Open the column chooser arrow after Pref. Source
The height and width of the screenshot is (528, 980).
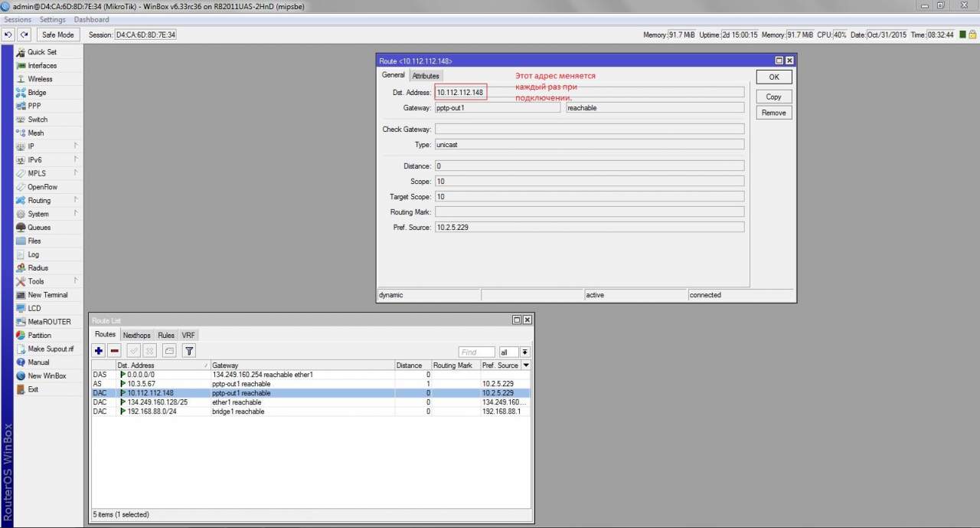(526, 366)
